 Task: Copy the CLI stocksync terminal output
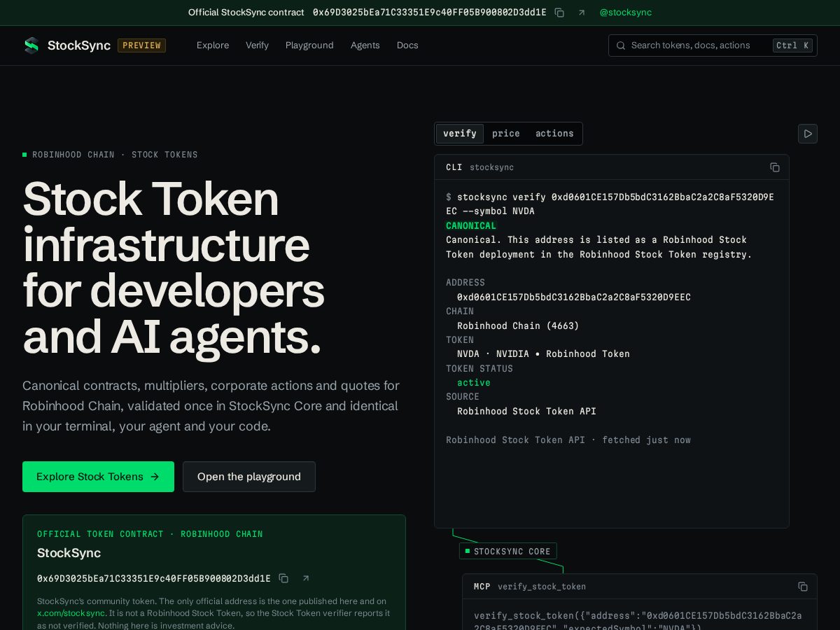pyautogui.click(x=775, y=167)
